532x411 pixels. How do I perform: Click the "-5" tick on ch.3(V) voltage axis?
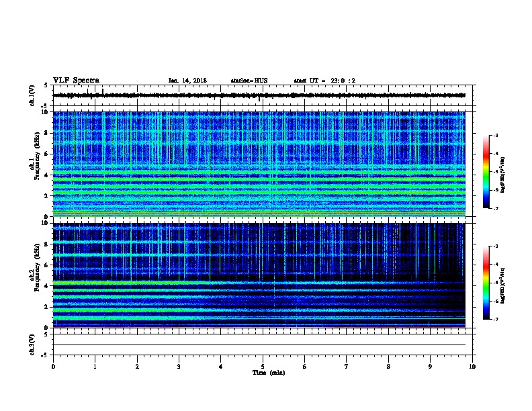click(x=44, y=355)
